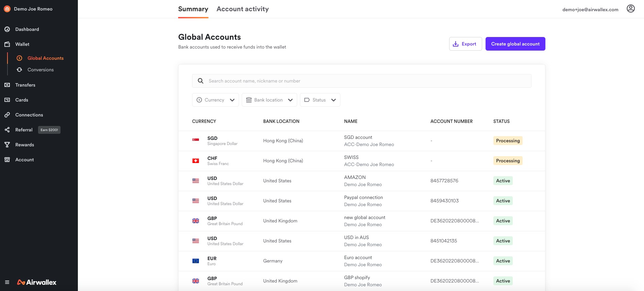
Task: Focus the account search input field
Action: pyautogui.click(x=362, y=81)
